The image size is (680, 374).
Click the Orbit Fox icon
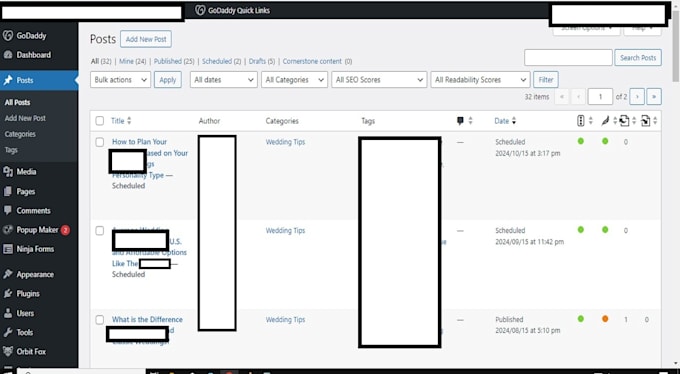pyautogui.click(x=8, y=351)
